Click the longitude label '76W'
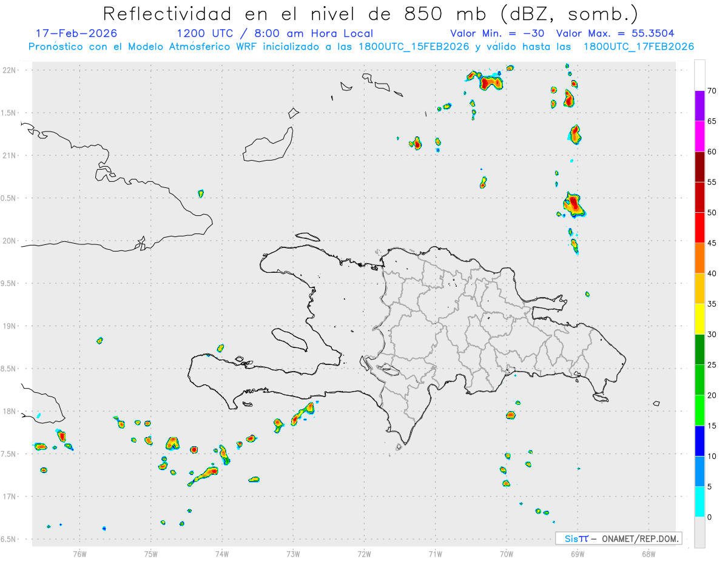Viewport: 728px width, 562px height. (x=79, y=553)
